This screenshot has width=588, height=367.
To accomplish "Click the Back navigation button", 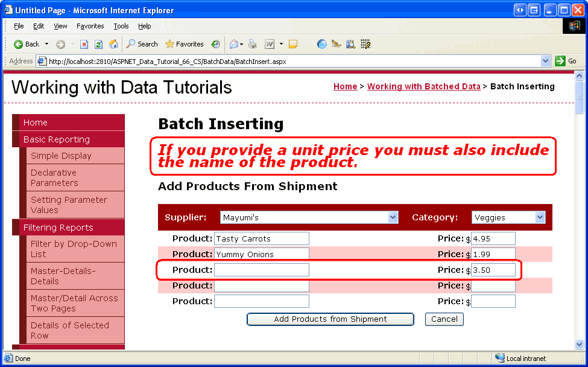I will coord(27,44).
